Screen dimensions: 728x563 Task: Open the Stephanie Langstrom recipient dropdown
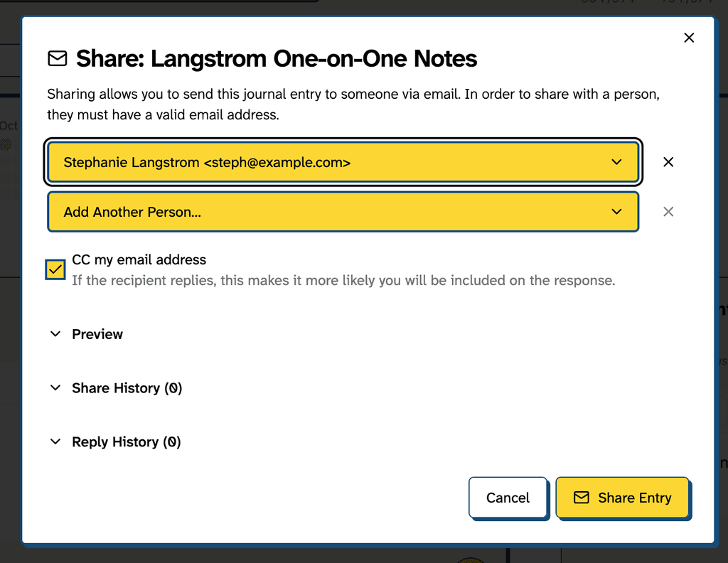(341, 162)
